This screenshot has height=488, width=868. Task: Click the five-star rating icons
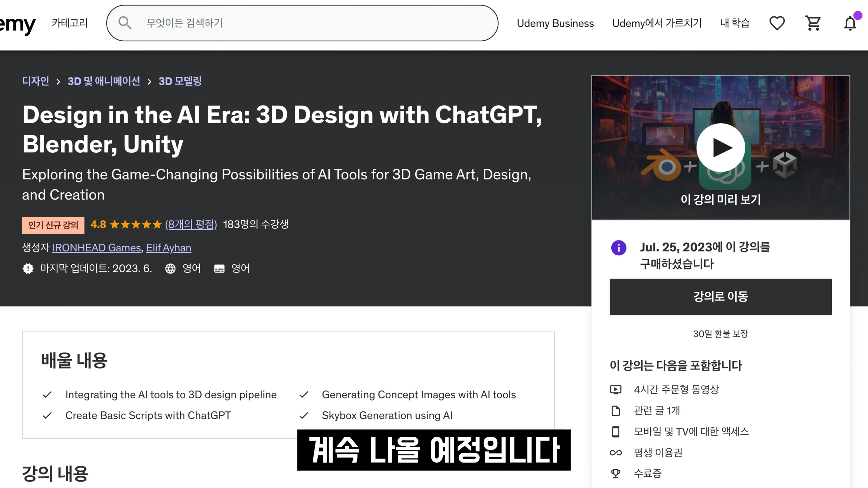136,224
